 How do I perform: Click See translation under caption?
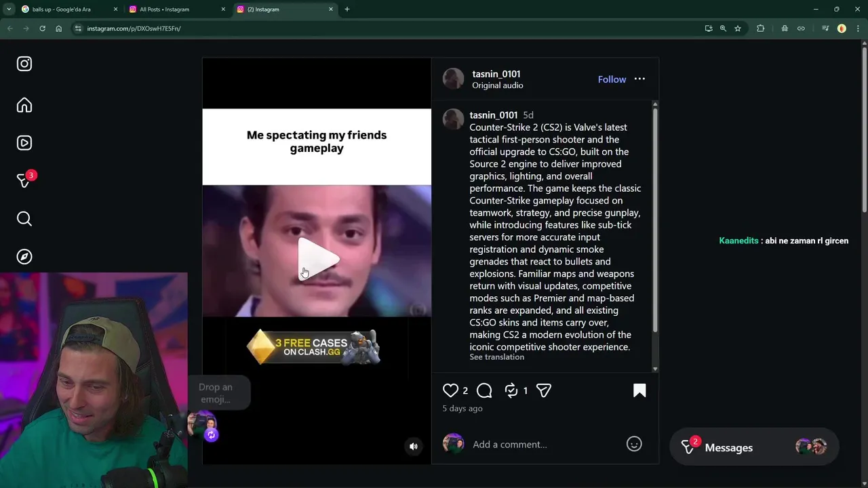[496, 357]
